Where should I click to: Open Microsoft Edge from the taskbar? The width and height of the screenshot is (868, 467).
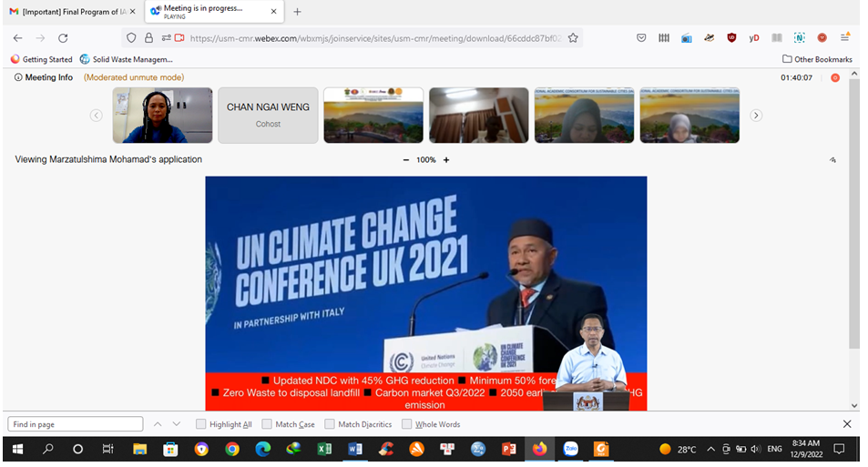[262, 450]
